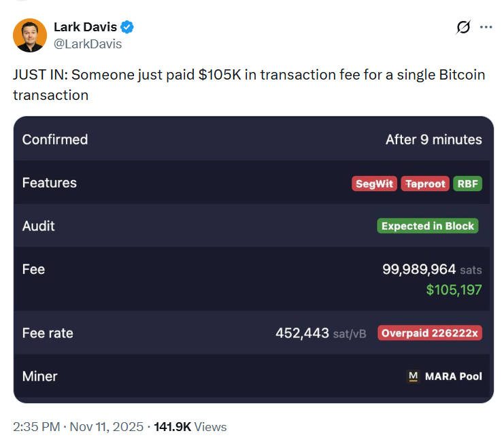This screenshot has width=504, height=446.
Task: Click the Overpaid 226222x badge
Action: click(430, 333)
